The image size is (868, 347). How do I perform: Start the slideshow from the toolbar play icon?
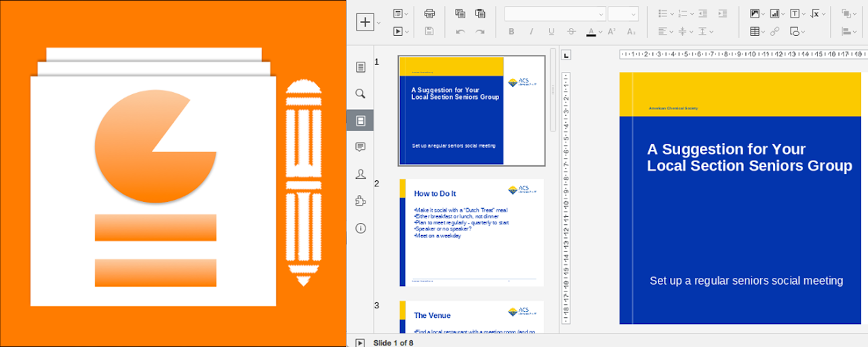(x=398, y=31)
